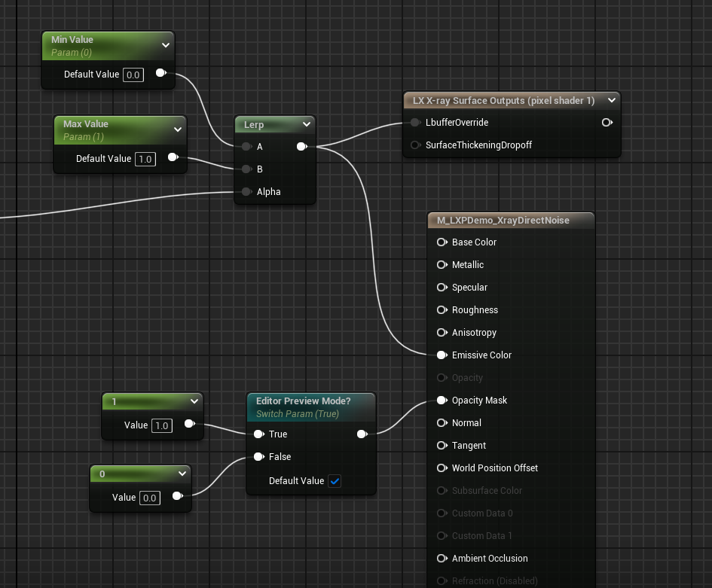Viewport: 712px width, 588px height.
Task: Click the Emissive Color input pin
Action: coord(442,355)
